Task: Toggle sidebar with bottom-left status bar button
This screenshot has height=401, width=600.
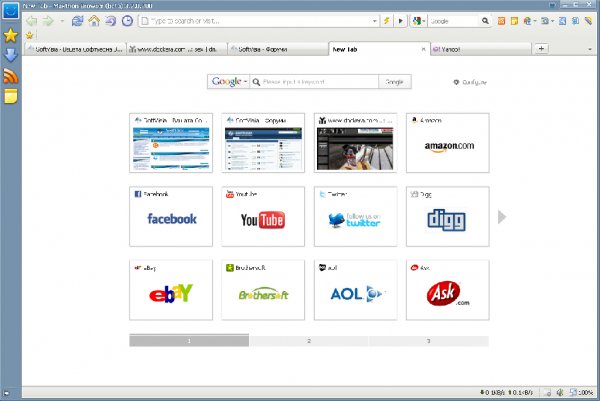Action: click(7, 393)
